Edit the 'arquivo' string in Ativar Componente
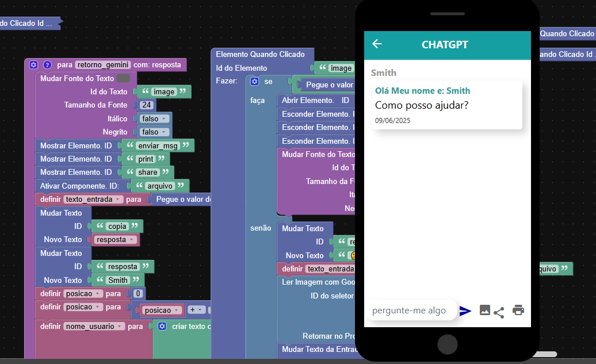This screenshot has width=596, height=364. point(160,186)
